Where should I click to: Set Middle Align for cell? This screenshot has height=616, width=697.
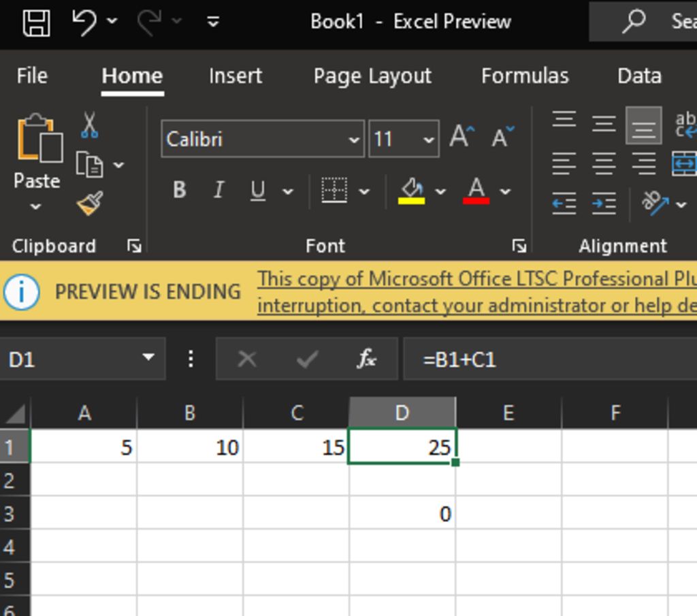(x=604, y=124)
